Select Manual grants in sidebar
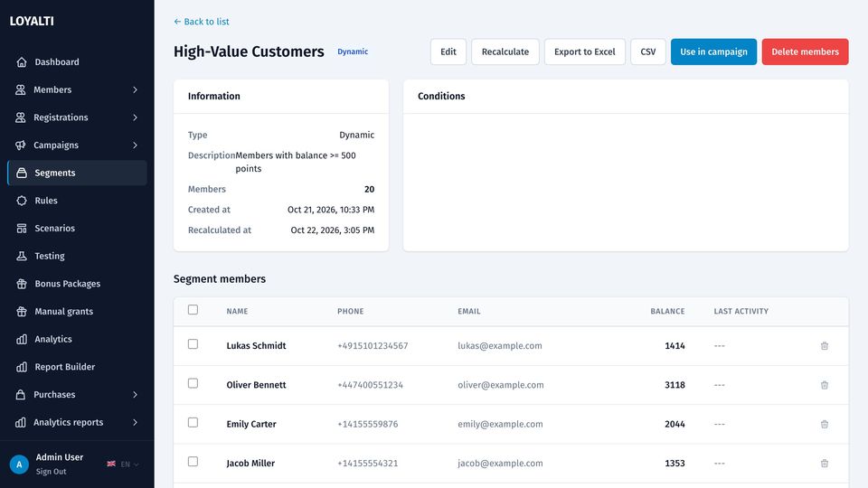868x488 pixels. coord(77,311)
